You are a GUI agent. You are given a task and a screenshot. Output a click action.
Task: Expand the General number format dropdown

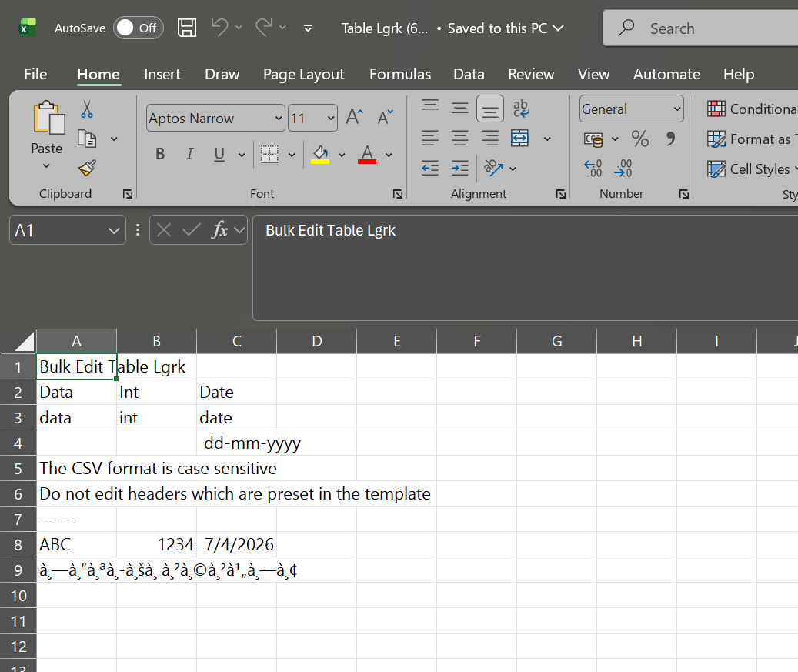[x=676, y=109]
